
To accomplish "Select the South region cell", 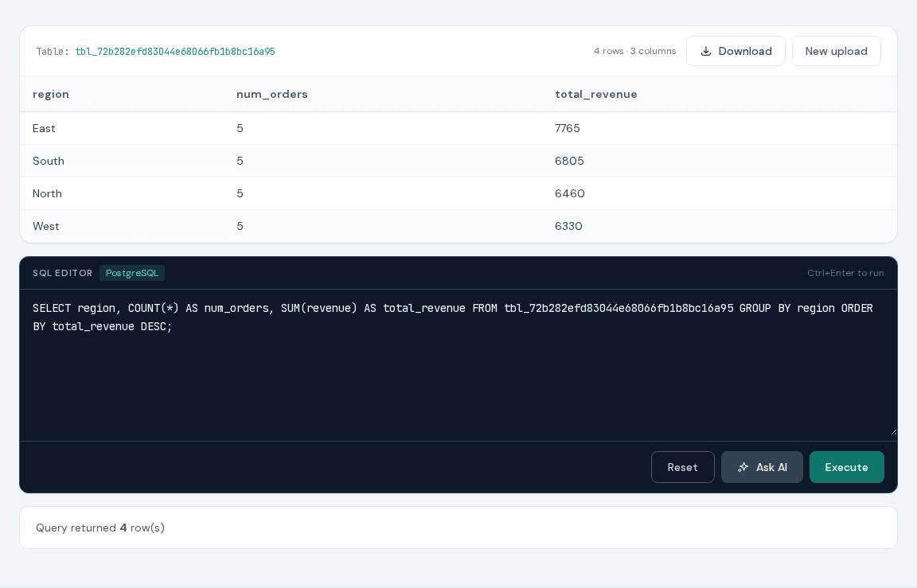I will pyautogui.click(x=49, y=161).
